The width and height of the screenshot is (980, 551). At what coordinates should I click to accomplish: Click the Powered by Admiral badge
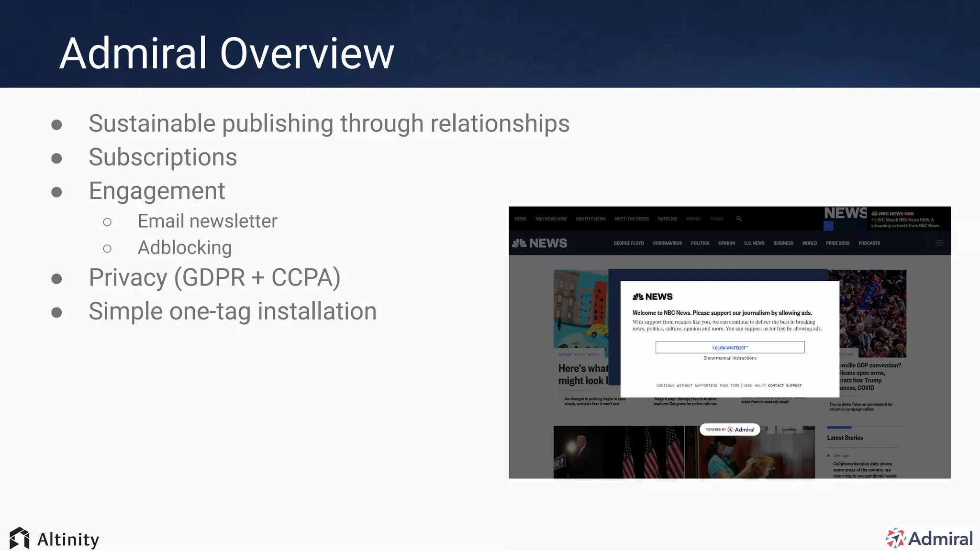730,430
